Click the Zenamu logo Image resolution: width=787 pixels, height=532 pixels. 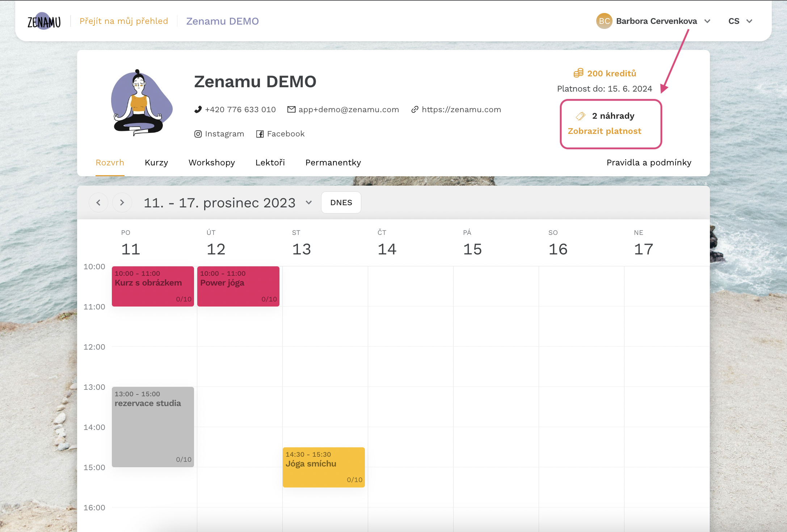click(x=44, y=21)
